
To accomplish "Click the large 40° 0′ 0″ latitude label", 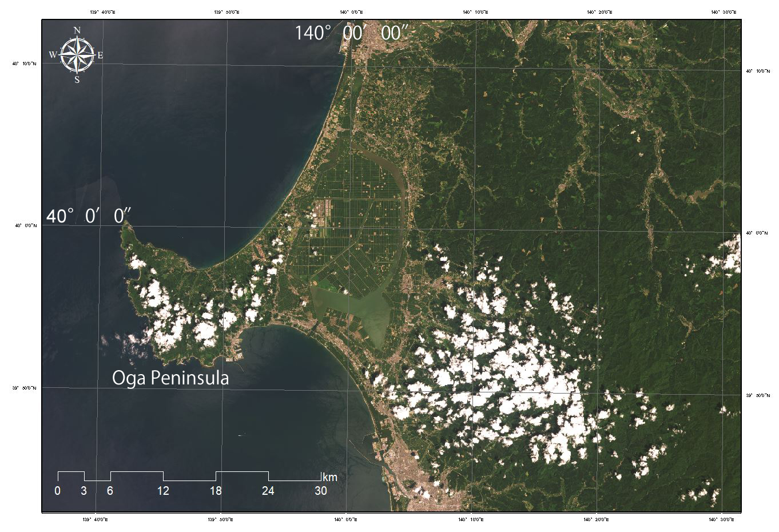I will tap(89, 217).
